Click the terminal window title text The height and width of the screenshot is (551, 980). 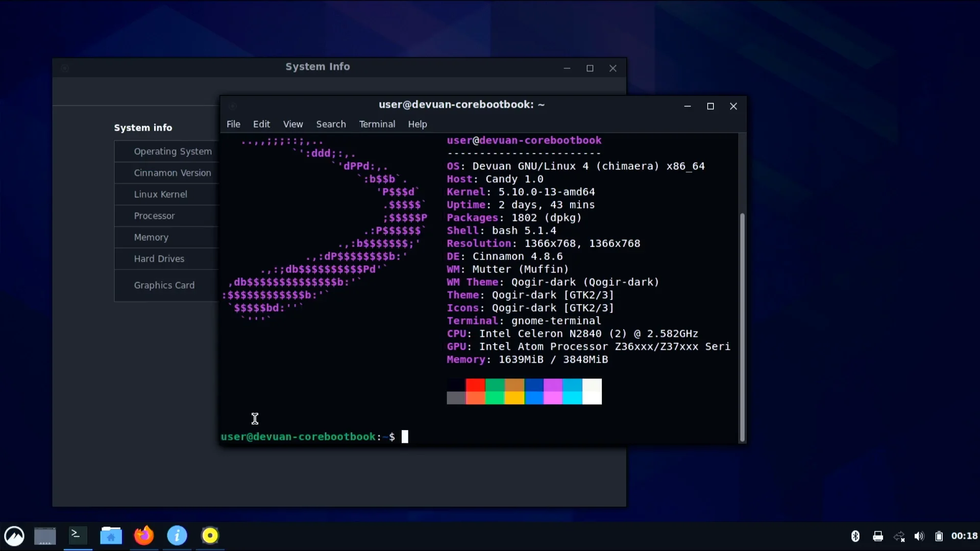pyautogui.click(x=461, y=105)
